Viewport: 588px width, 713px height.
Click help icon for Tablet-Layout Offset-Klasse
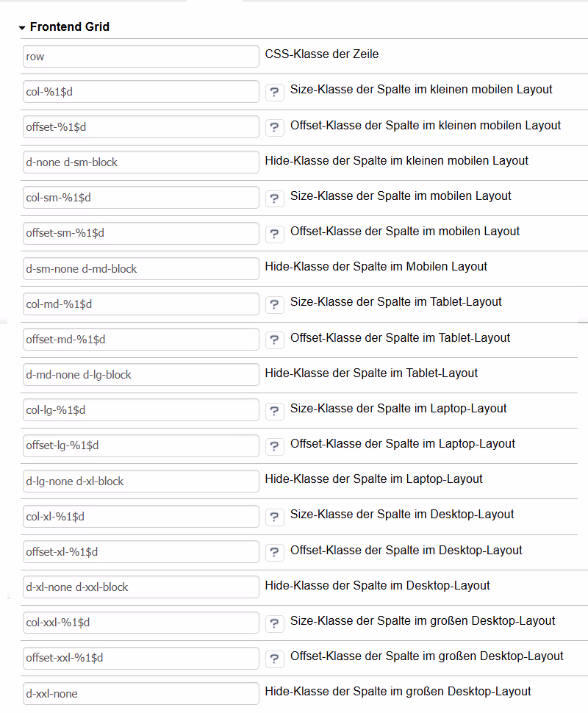point(275,340)
